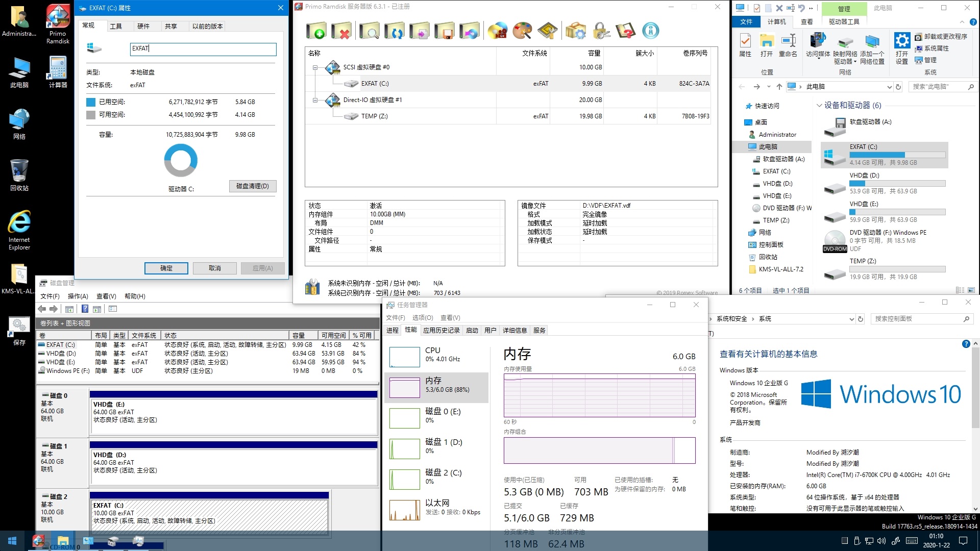Collapse the Explorer ribbon chevron
This screenshot has width=980, height=551.
pyautogui.click(x=962, y=22)
